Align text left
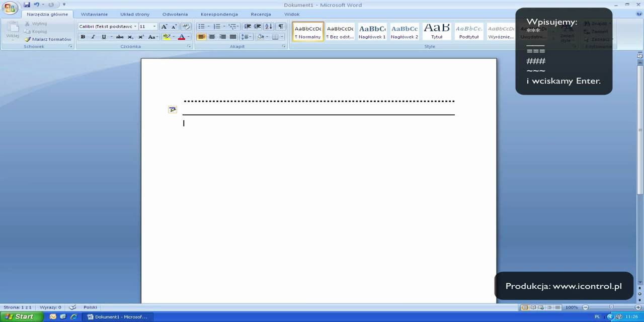This screenshot has width=644, height=322. pyautogui.click(x=201, y=37)
